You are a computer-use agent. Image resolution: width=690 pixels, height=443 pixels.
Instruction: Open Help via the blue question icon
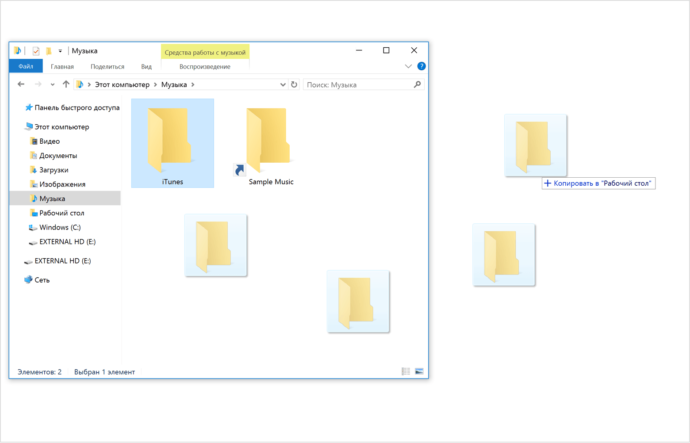(x=421, y=66)
